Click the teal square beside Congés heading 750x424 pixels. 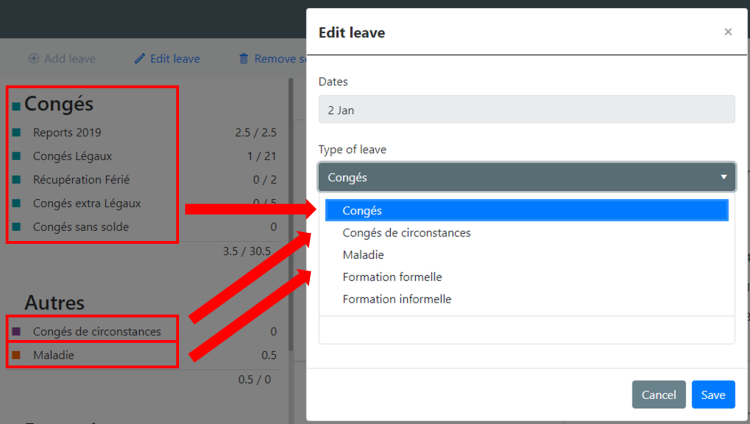[x=16, y=106]
